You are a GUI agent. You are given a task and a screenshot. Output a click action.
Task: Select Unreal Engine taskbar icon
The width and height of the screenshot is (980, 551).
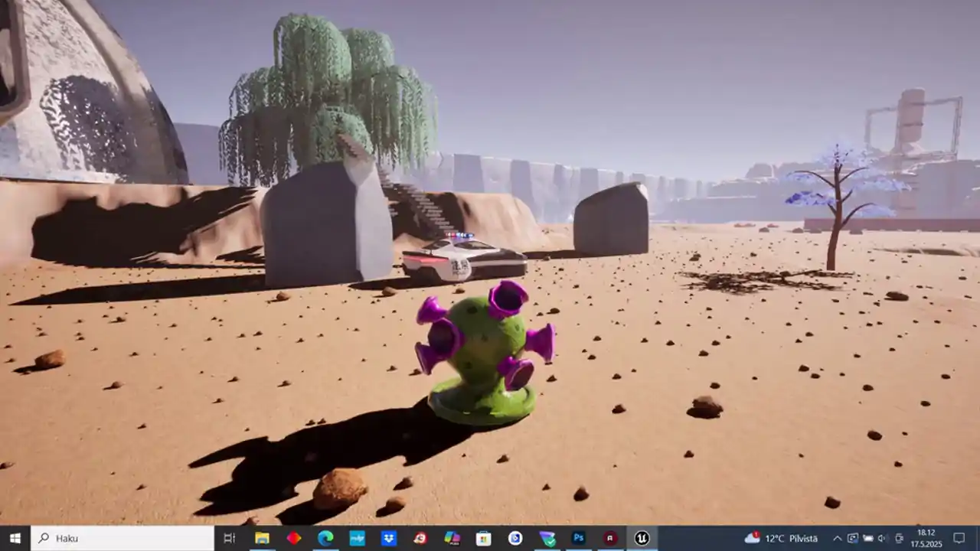[x=642, y=538]
